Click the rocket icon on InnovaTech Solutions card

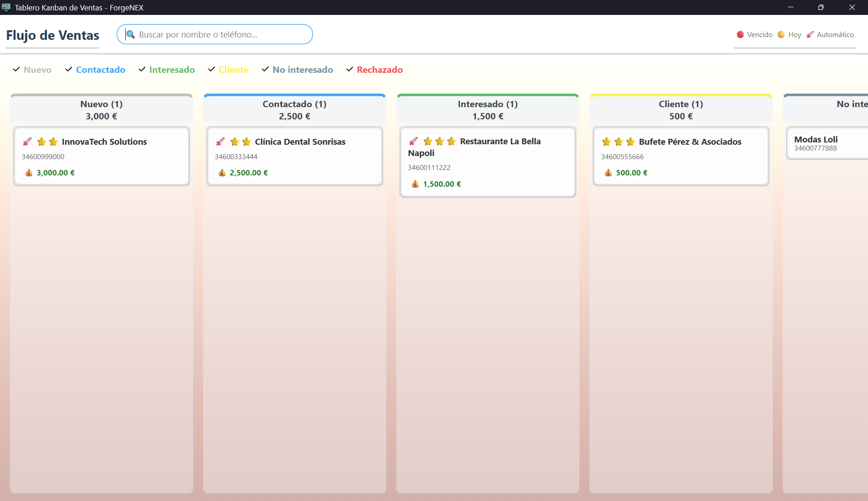point(27,142)
